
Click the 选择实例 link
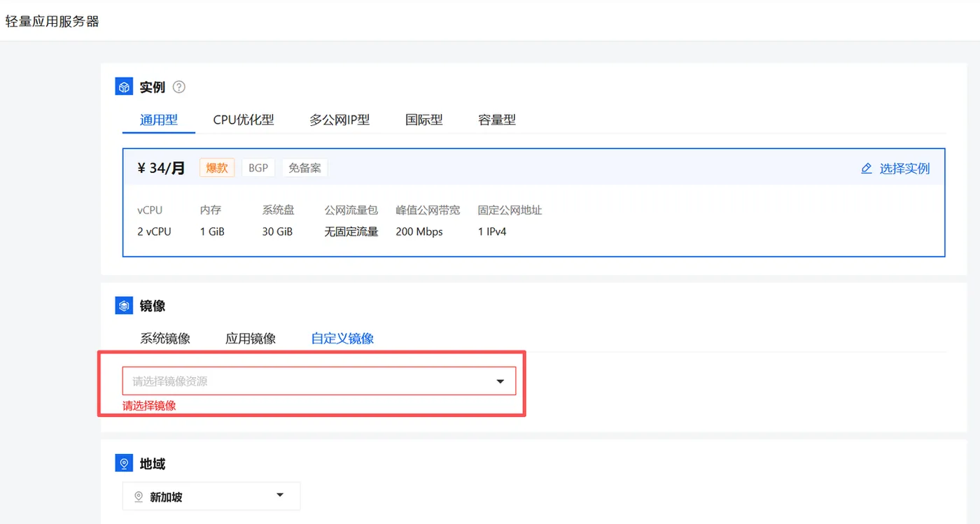[x=904, y=169]
